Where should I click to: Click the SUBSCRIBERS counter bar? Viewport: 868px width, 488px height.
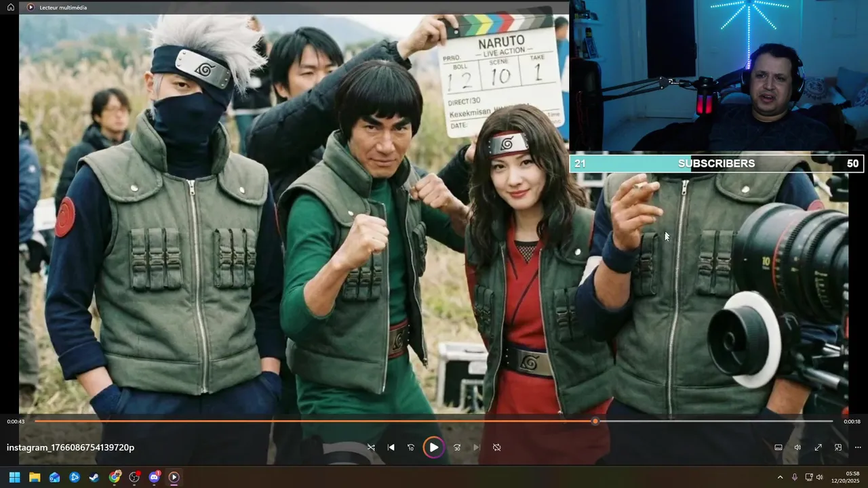coord(716,163)
